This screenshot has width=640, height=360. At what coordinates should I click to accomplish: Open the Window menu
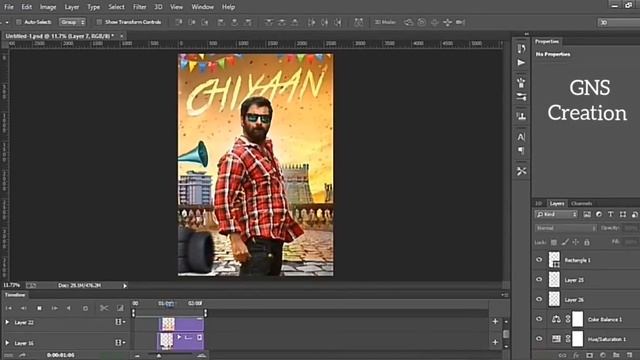click(x=202, y=7)
